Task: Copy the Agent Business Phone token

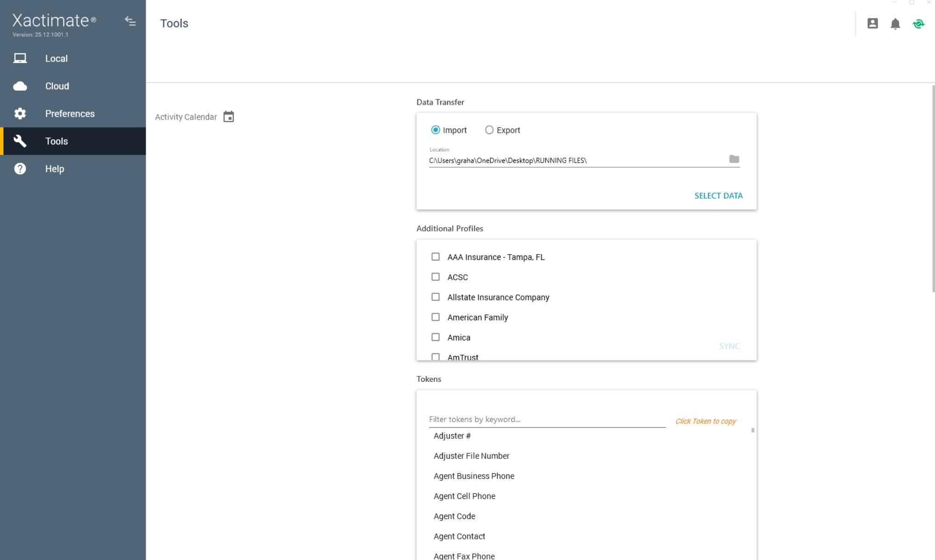Action: [474, 476]
